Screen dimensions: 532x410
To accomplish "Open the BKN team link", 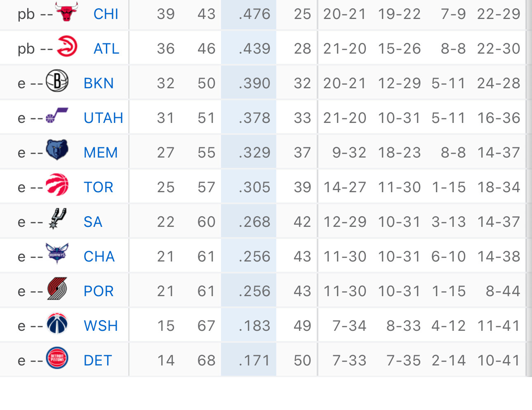I will pyautogui.click(x=99, y=83).
